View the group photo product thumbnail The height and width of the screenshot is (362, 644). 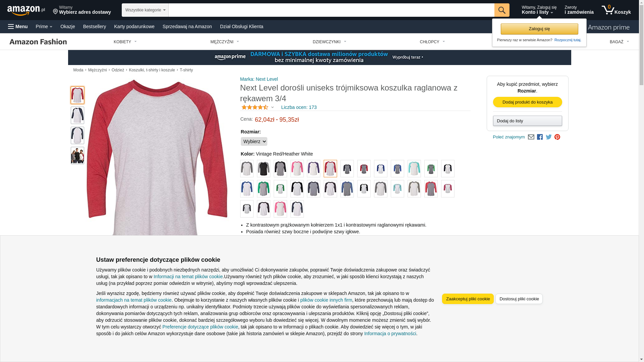(x=77, y=156)
